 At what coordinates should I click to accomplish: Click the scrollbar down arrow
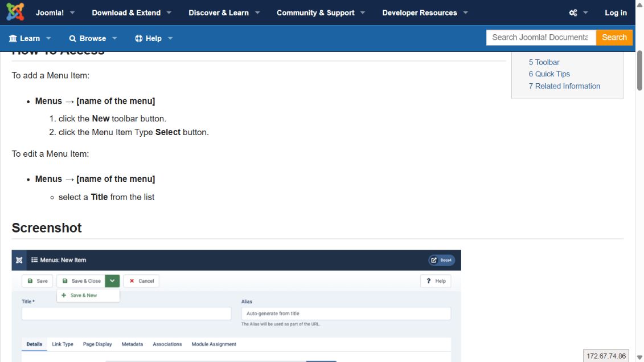639,357
